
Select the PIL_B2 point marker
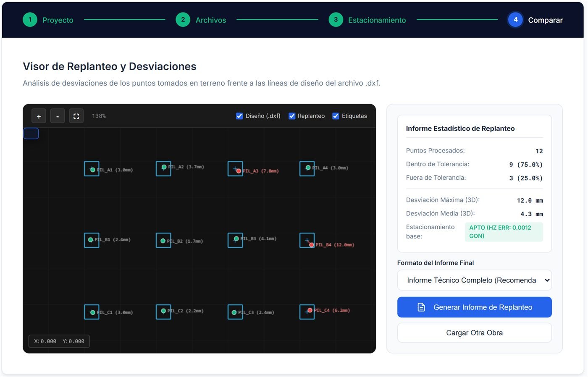pyautogui.click(x=163, y=241)
